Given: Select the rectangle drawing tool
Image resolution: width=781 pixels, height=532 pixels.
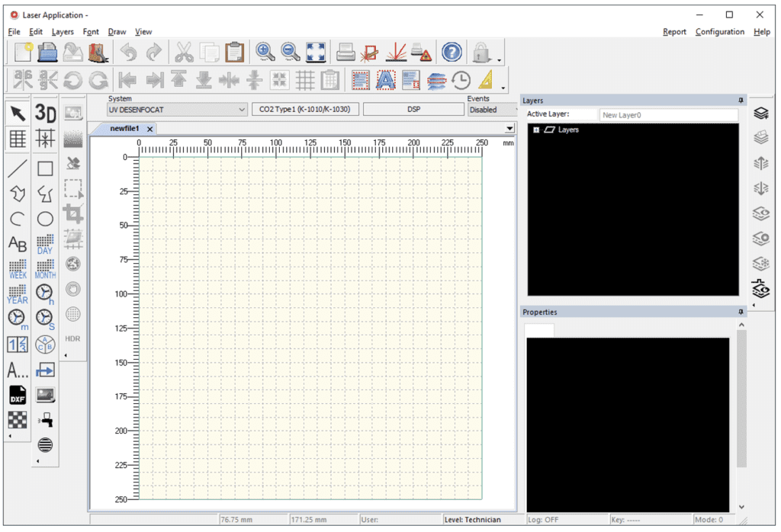Looking at the screenshot, I should point(45,168).
